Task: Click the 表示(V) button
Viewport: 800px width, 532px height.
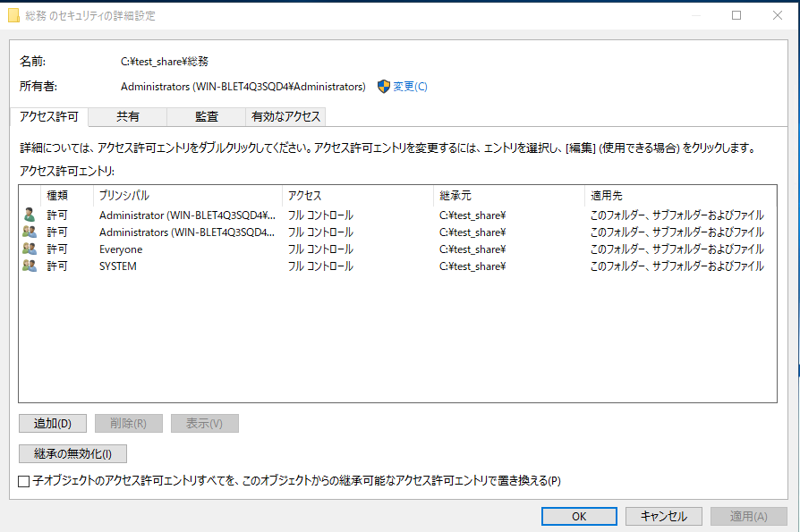Action: pos(205,424)
